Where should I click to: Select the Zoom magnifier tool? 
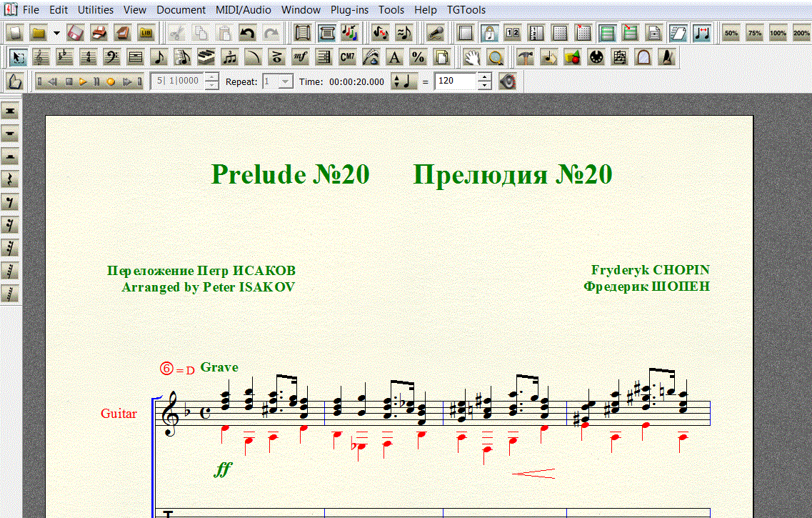coord(496,57)
